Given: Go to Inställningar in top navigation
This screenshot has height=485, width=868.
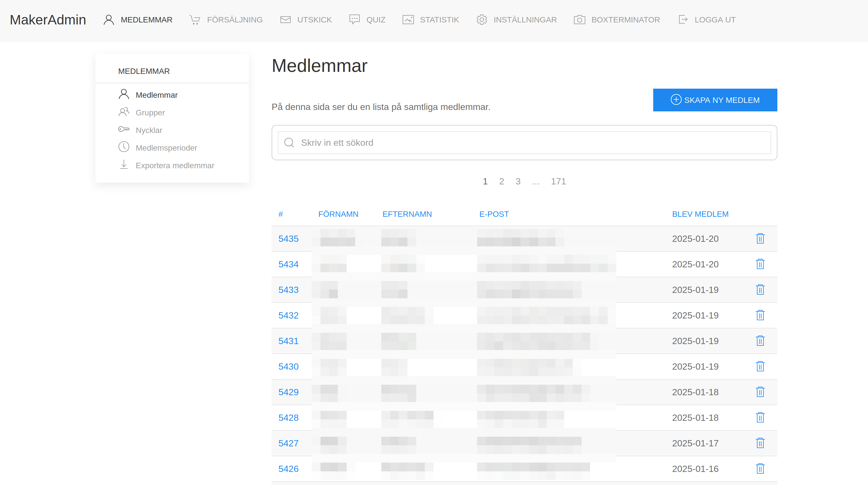Looking at the screenshot, I should click(x=517, y=20).
